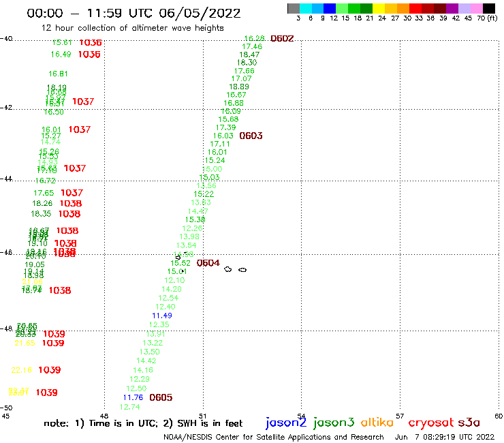The image size is (504, 443).
Task: Click the '12.74' value at track bottom
Action: (130, 408)
